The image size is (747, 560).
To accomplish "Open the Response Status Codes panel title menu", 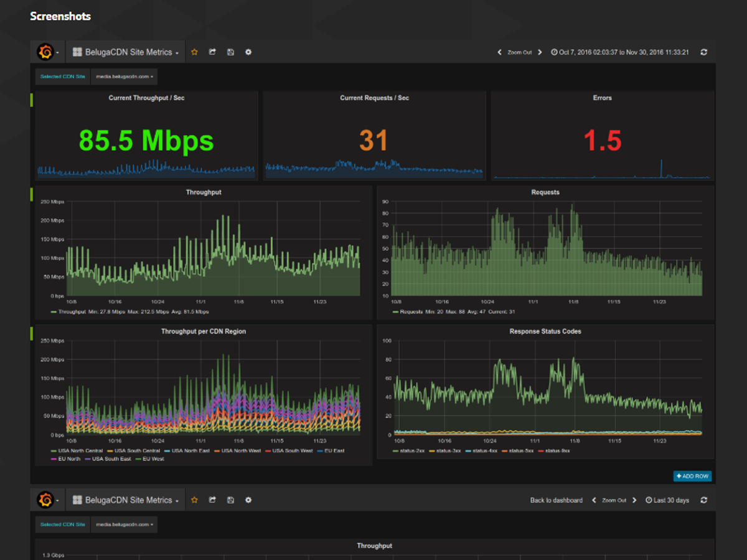I will click(545, 332).
